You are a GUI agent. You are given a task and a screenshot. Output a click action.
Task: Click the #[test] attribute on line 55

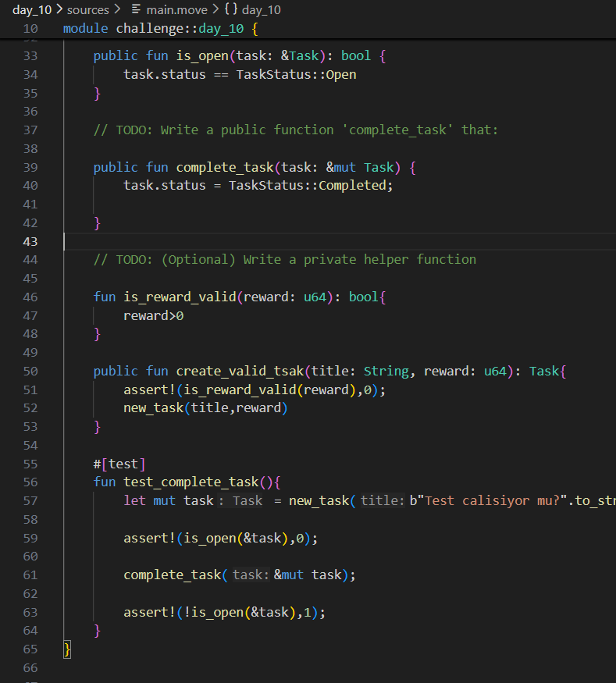[x=119, y=464]
